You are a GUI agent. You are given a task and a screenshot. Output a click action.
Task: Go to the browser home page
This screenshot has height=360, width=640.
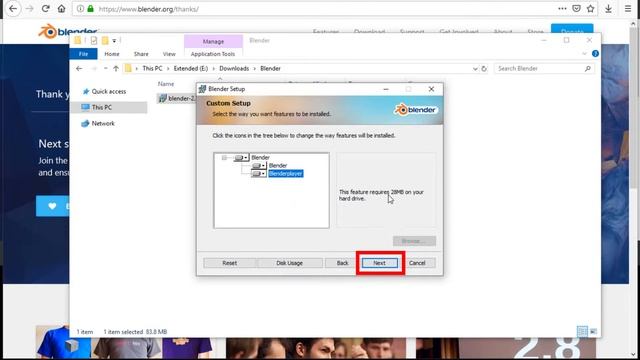[61, 9]
